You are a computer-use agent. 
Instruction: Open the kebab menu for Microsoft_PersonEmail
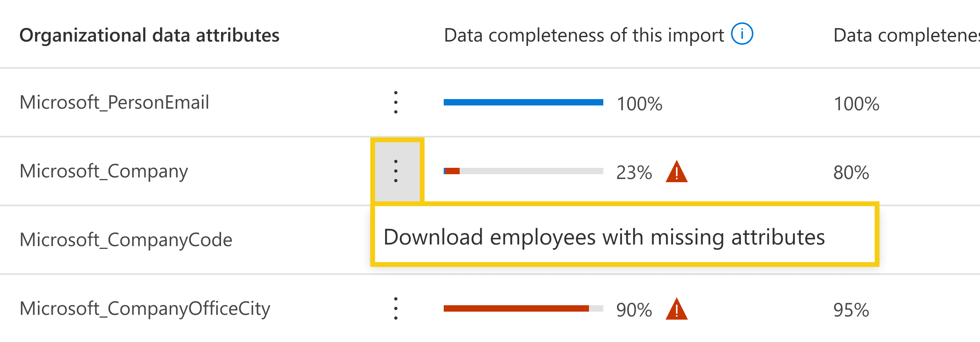[395, 103]
